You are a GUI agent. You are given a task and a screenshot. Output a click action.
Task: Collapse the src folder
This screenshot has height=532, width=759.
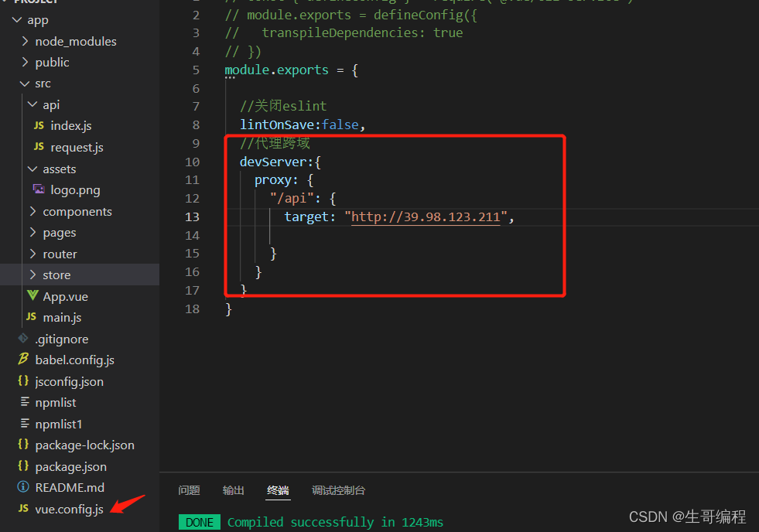25,84
